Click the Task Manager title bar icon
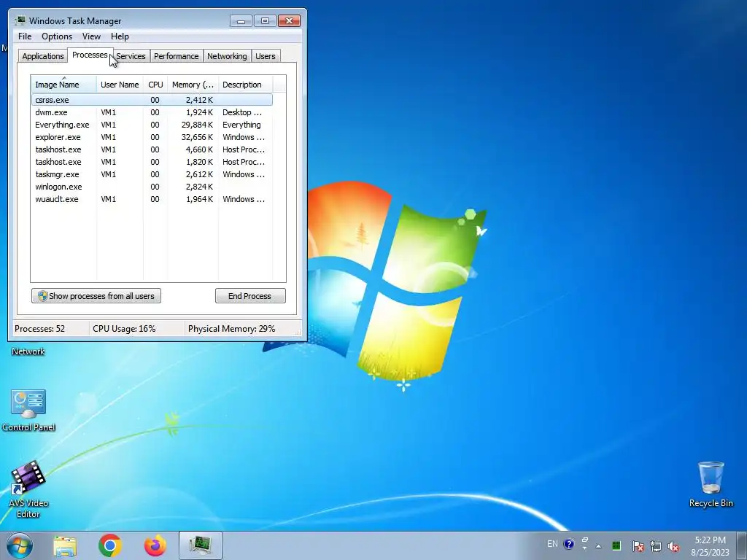 pyautogui.click(x=20, y=20)
